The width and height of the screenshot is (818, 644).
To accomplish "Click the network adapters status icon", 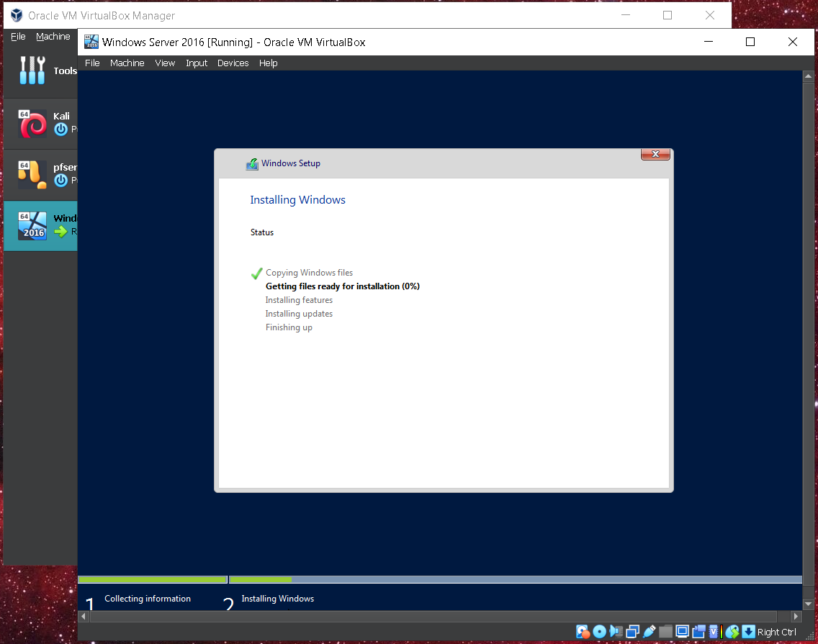I will 633,632.
